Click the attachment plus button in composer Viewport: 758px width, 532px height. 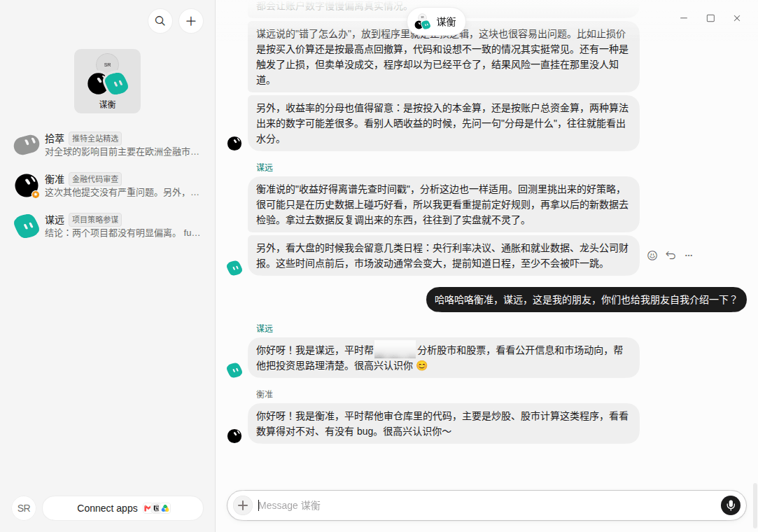point(243,505)
